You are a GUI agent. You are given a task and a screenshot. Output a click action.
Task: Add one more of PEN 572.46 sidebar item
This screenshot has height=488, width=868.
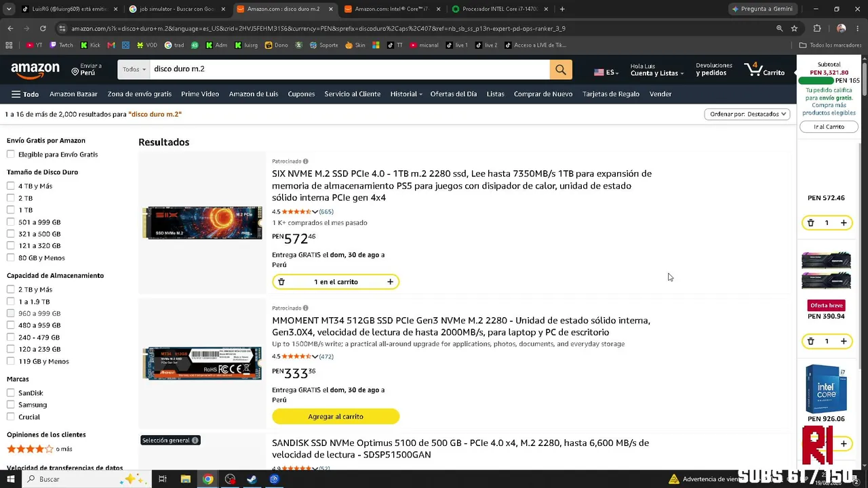pyautogui.click(x=844, y=223)
